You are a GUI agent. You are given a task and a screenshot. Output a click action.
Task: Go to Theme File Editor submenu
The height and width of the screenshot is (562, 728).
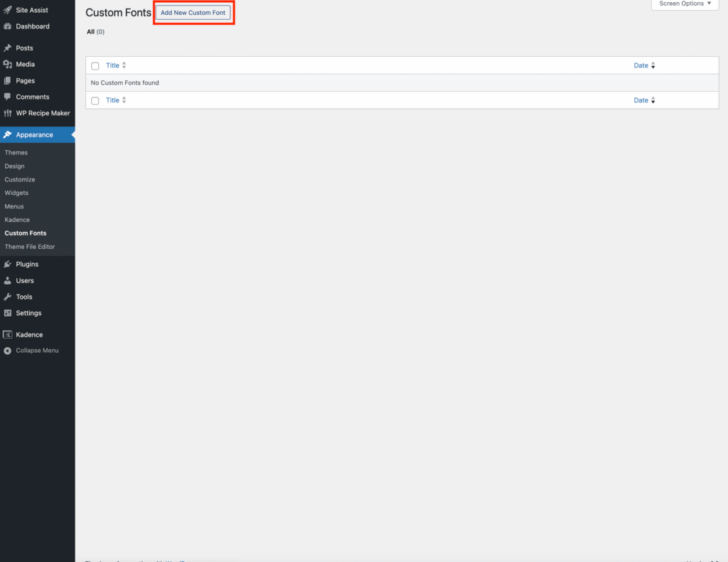coord(30,247)
